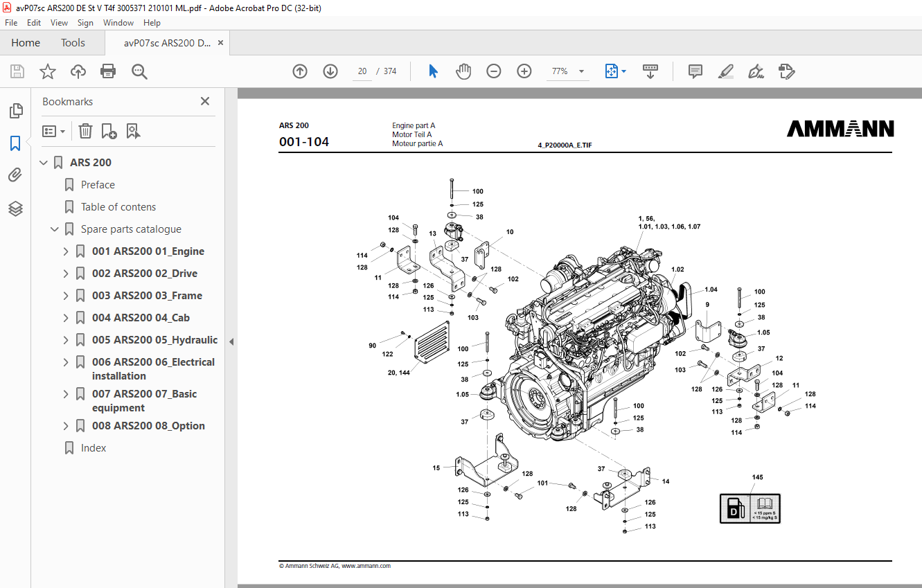Expand the 008 ARS200 08_Option bookmark
The width and height of the screenshot is (922, 588).
pos(67,426)
